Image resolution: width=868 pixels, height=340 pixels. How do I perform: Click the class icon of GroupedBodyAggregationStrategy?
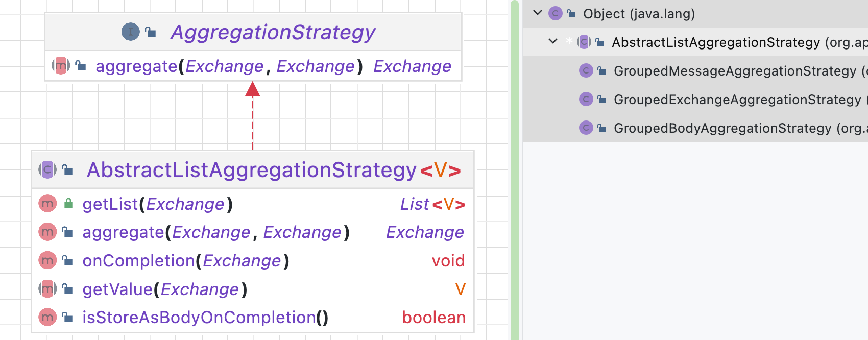586,128
